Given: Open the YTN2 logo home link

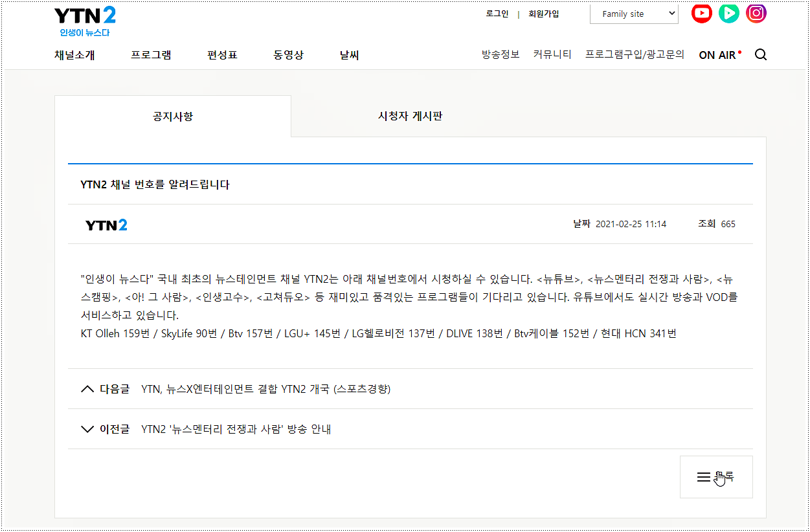Looking at the screenshot, I should (x=85, y=21).
